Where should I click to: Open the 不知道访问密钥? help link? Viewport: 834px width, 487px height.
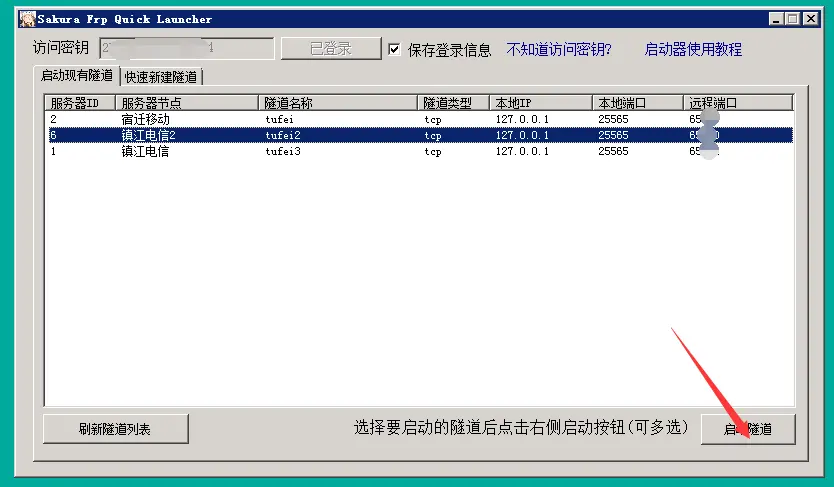pos(558,49)
